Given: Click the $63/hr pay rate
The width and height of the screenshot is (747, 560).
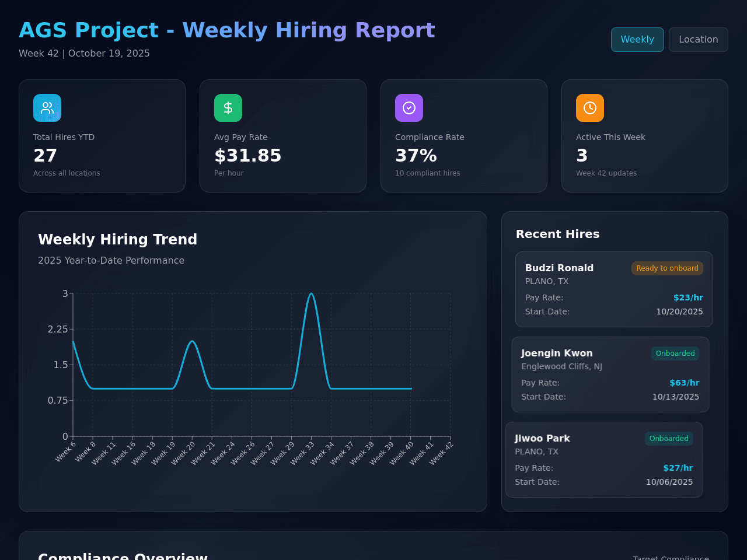Looking at the screenshot, I should (x=684, y=383).
